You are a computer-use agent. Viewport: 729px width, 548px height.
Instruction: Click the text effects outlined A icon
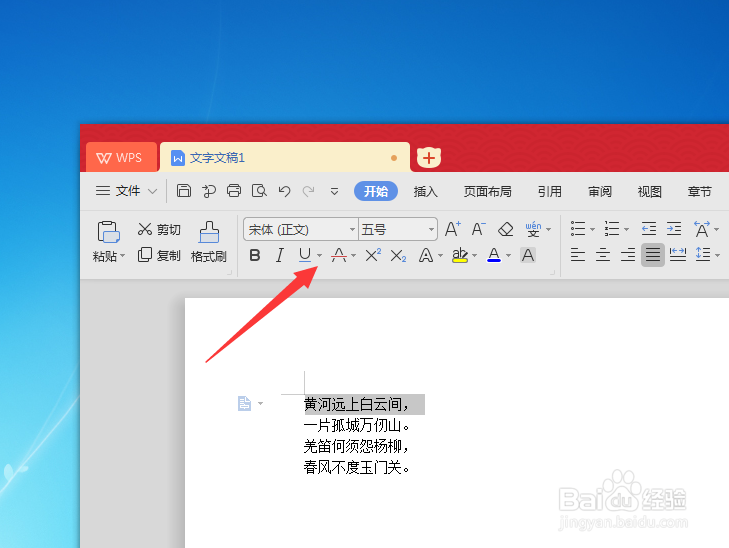(x=425, y=255)
